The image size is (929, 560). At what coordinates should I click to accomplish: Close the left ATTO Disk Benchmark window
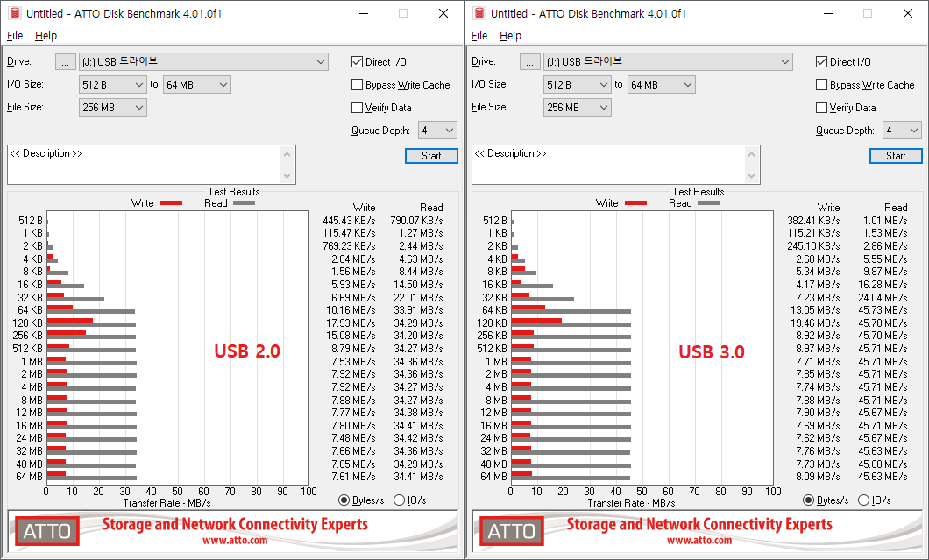443,13
